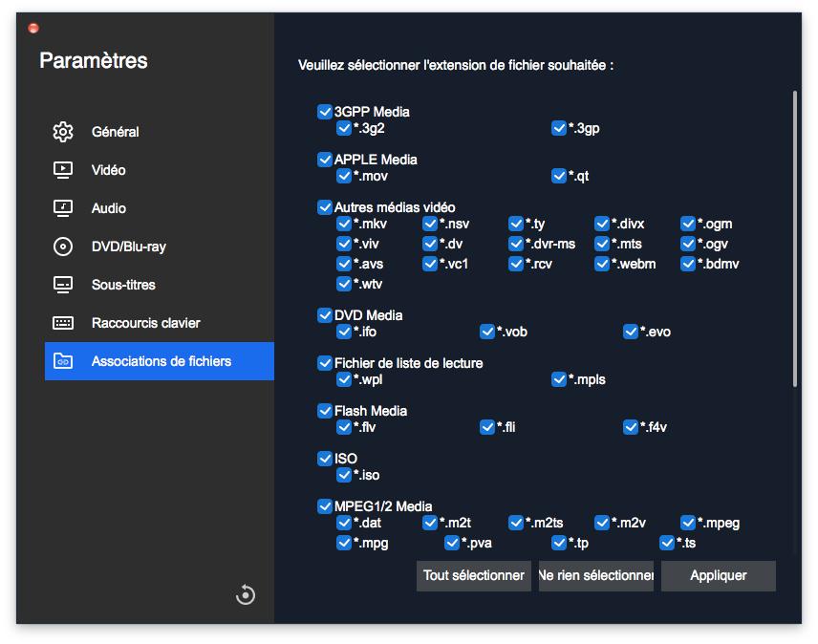Click the DVD/Blu-ray disc icon
The height and width of the screenshot is (644, 818).
click(63, 247)
